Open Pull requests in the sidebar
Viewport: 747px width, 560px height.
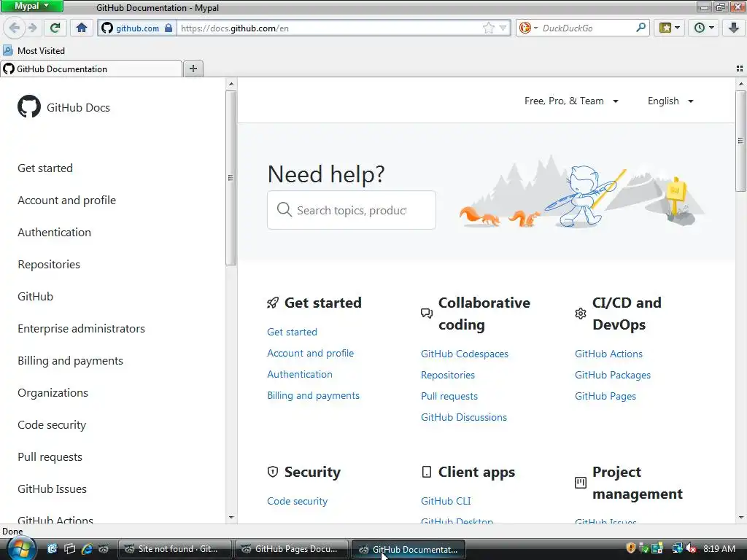tap(50, 457)
